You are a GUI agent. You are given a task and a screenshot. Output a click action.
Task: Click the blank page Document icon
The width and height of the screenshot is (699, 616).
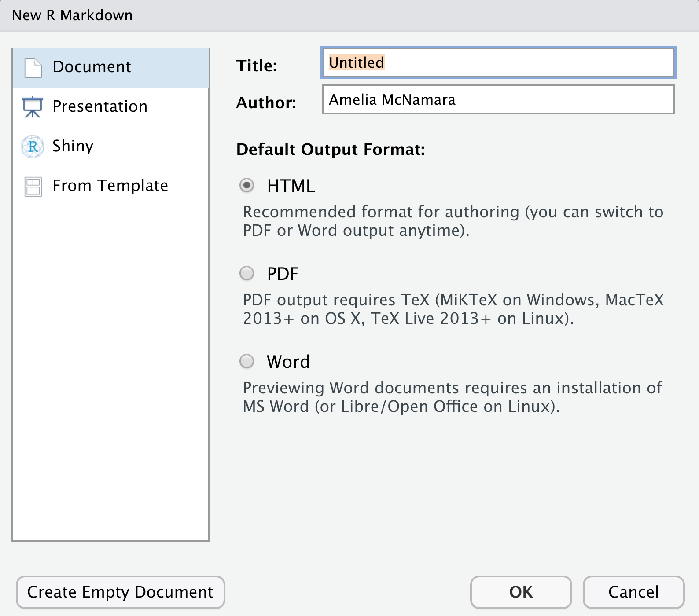point(33,68)
